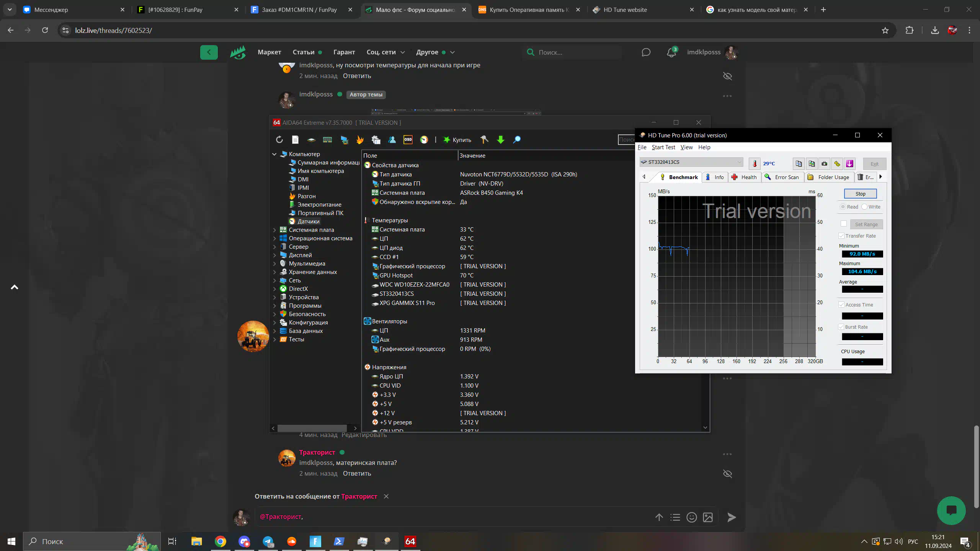Cancel reply to Тракторист with X
This screenshot has width=980, height=551.
[386, 496]
